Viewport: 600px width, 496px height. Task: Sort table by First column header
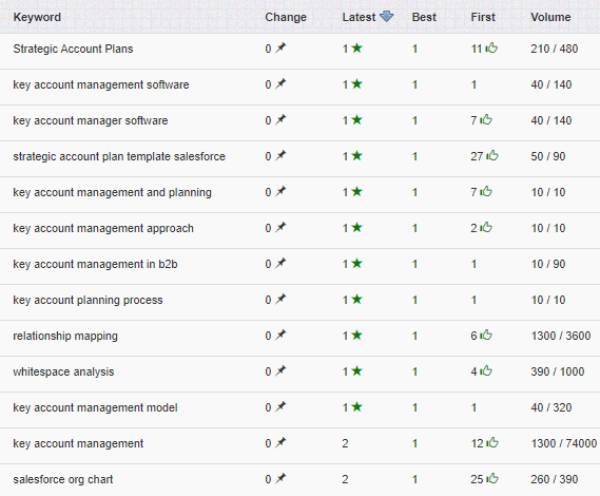483,17
